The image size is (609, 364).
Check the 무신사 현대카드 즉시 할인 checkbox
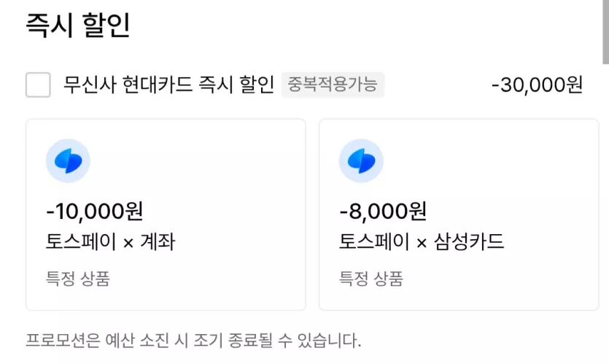[38, 85]
